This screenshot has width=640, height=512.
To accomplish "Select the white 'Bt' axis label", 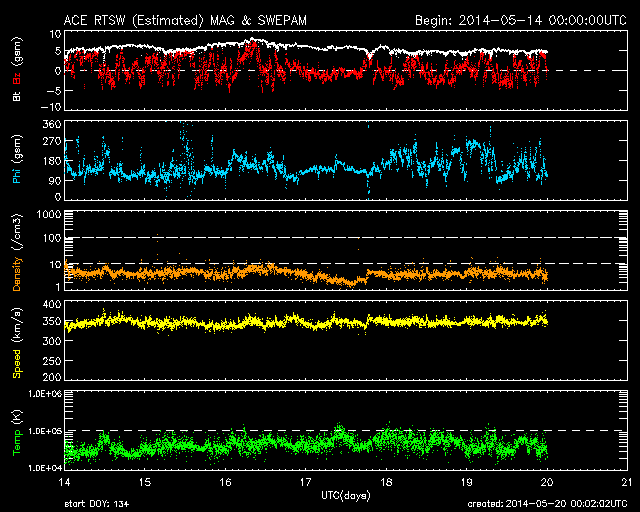I will (17, 96).
